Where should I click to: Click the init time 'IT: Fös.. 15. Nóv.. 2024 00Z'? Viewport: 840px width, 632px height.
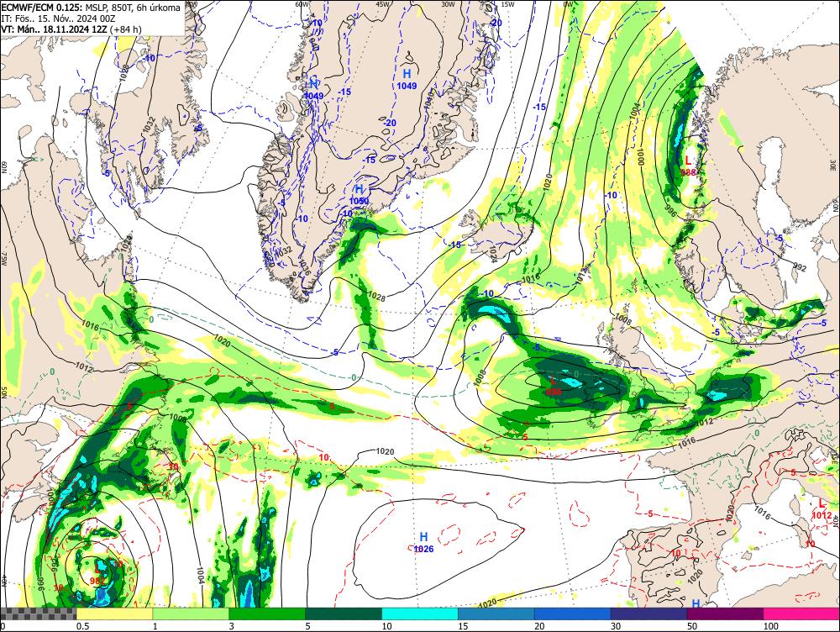click(59, 18)
